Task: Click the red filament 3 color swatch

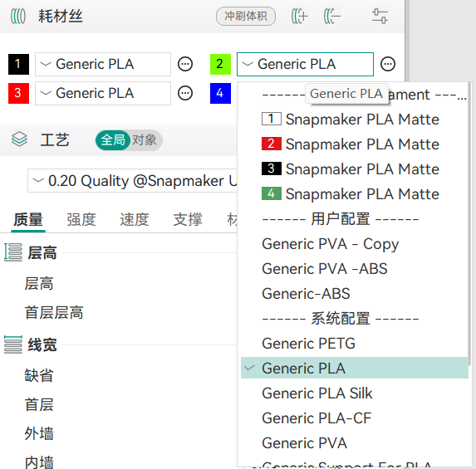Action: coord(18,94)
